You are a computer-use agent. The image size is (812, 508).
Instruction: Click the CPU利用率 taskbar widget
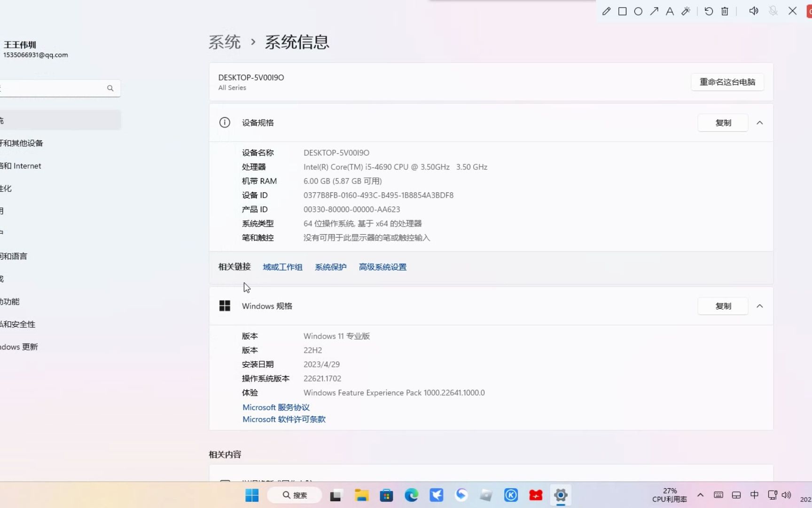pos(670,495)
